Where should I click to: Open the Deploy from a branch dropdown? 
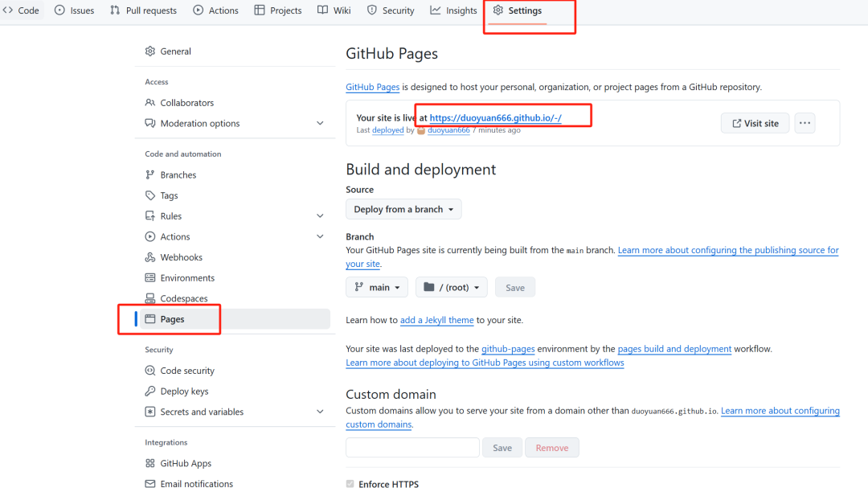[403, 209]
